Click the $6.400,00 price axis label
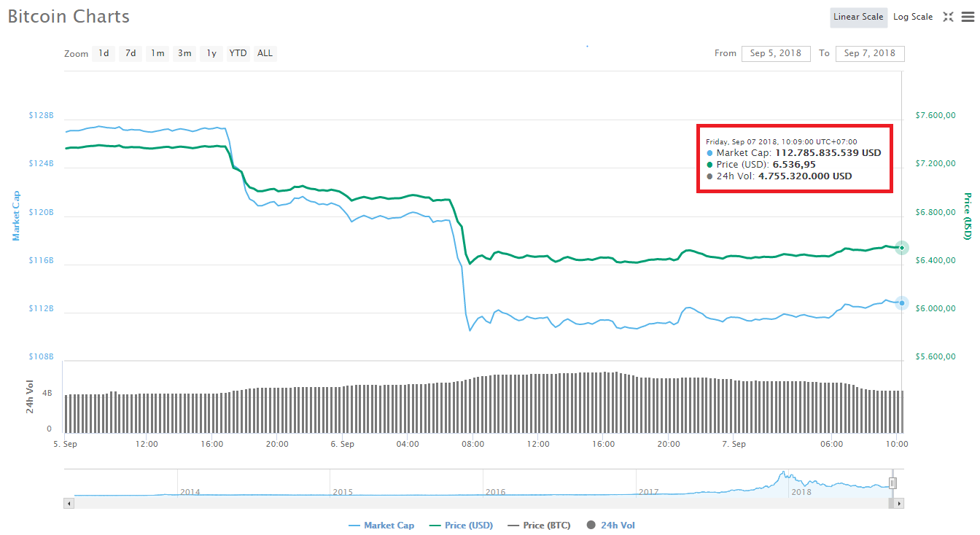This screenshot has height=535, width=980. tap(935, 260)
